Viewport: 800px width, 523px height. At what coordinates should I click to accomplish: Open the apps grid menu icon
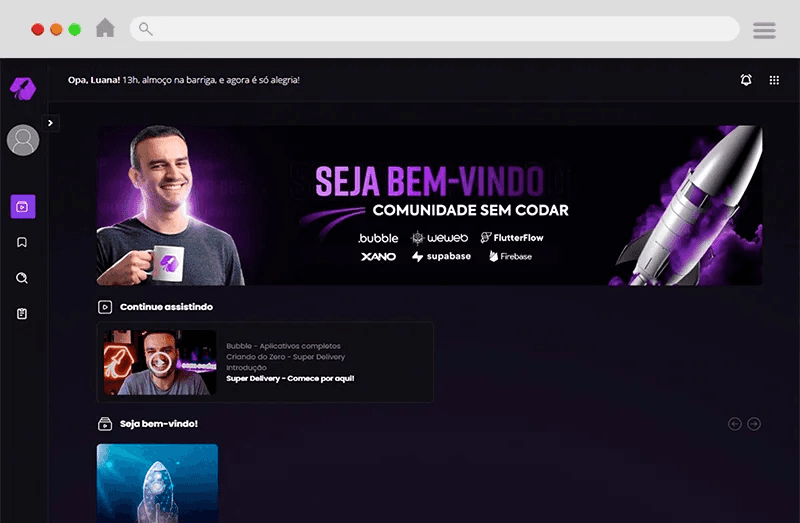[774, 80]
